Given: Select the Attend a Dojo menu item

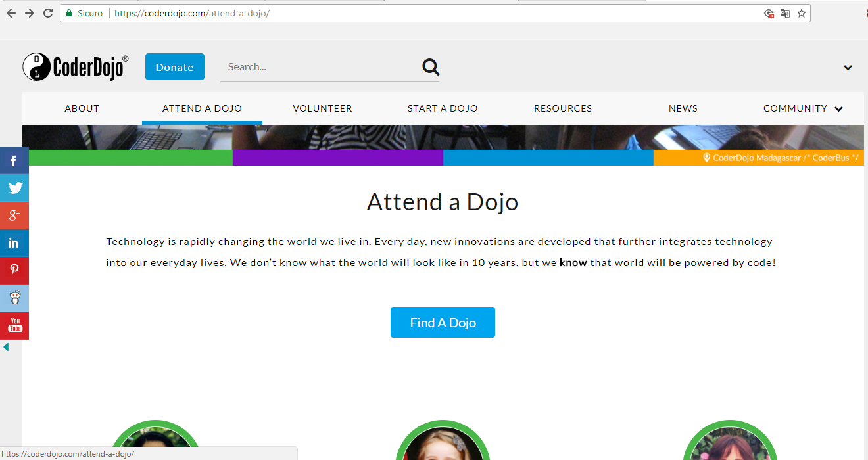Looking at the screenshot, I should click(202, 108).
